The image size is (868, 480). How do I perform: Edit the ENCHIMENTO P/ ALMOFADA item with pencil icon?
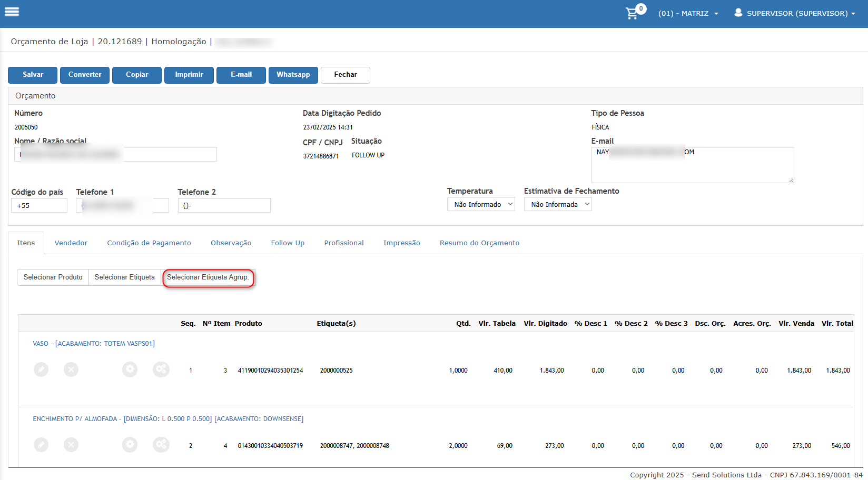pos(41,445)
